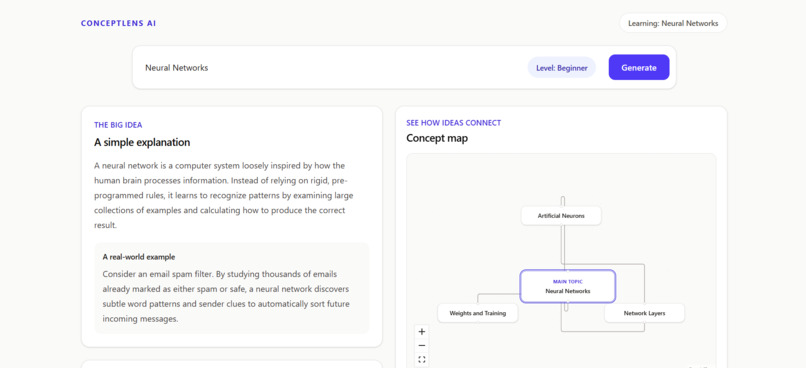Select the Weights and Training node
This screenshot has height=368, width=806.
478,313
